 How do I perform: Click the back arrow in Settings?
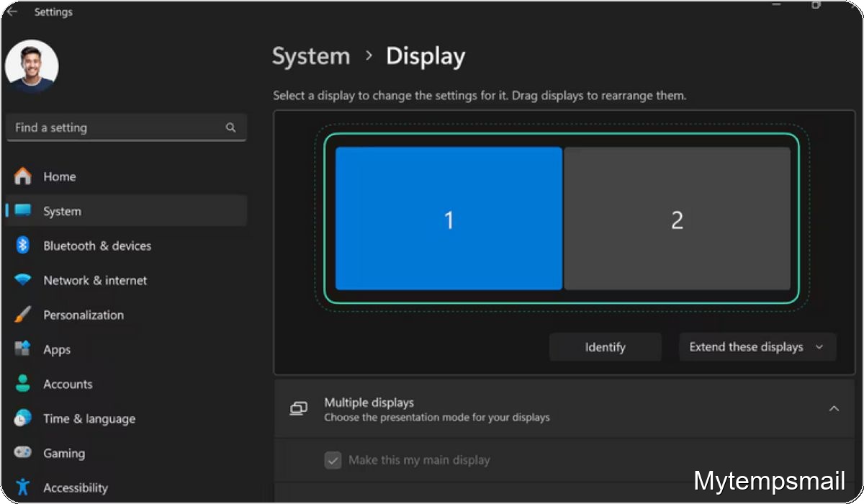coord(12,12)
